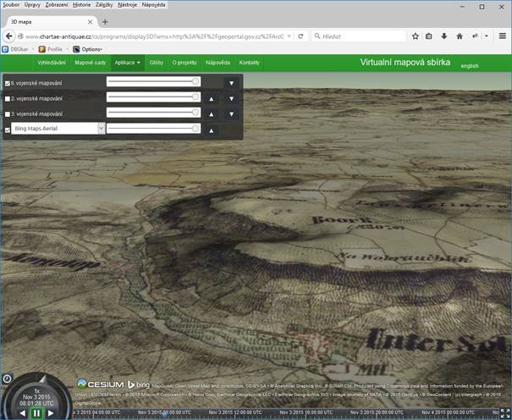Move 1st vojenské mapování layer down

[232, 83]
